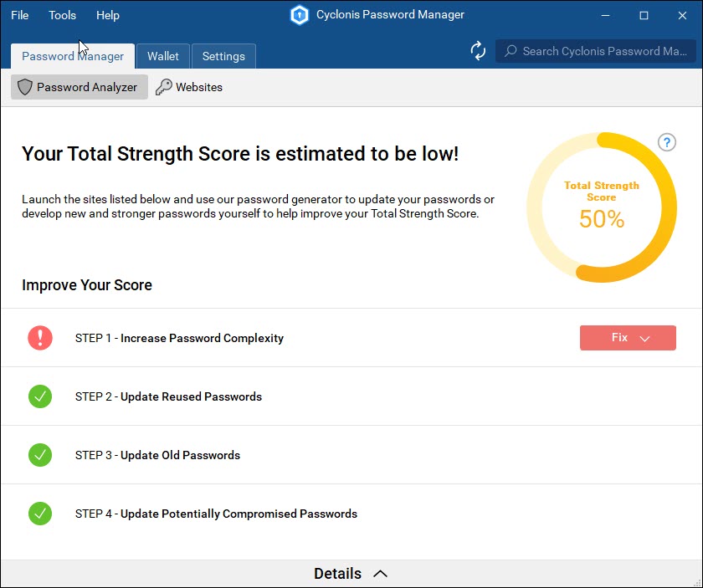
Task: Switch to the Wallet tab
Action: coord(163,56)
